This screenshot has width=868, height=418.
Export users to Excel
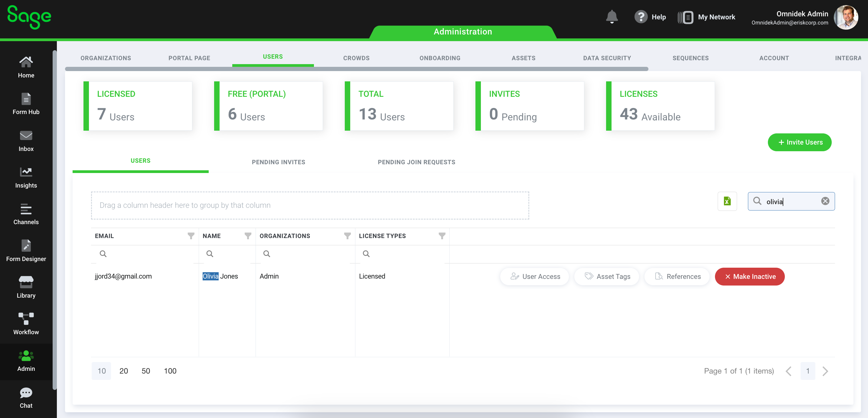coord(727,201)
